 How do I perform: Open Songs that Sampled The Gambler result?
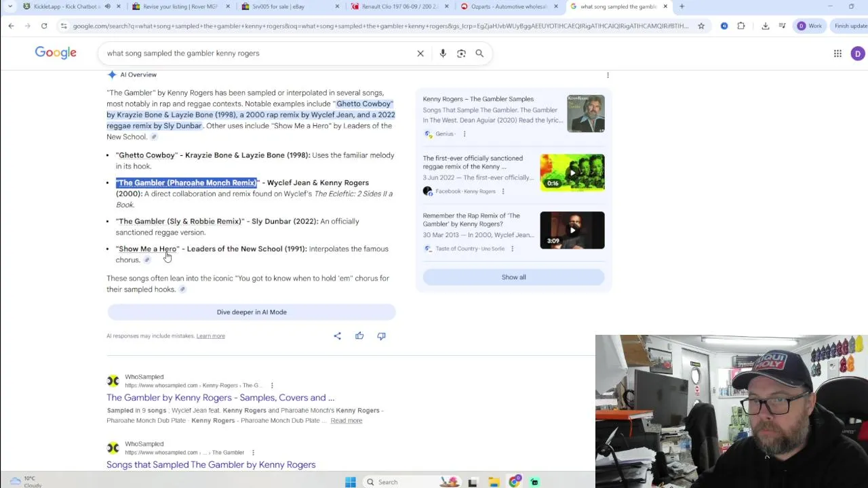tap(211, 465)
